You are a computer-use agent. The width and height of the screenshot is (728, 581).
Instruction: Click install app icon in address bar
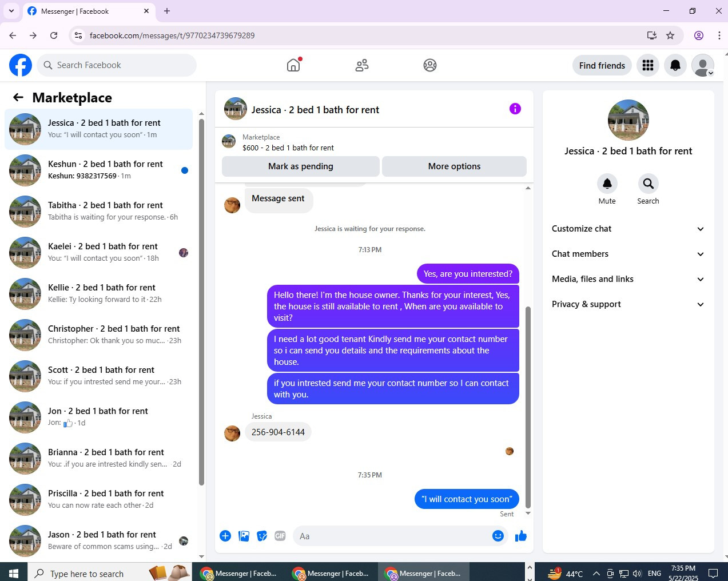(x=651, y=35)
